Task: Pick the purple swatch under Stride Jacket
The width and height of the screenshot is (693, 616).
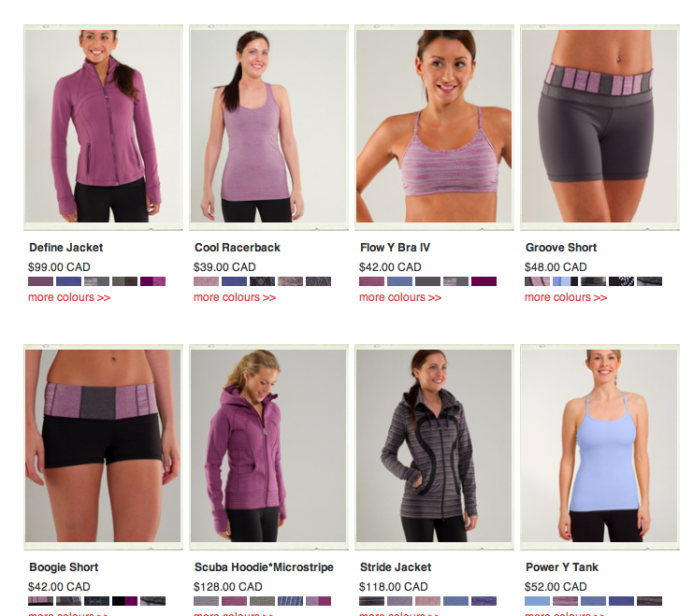Action: pyautogui.click(x=484, y=601)
